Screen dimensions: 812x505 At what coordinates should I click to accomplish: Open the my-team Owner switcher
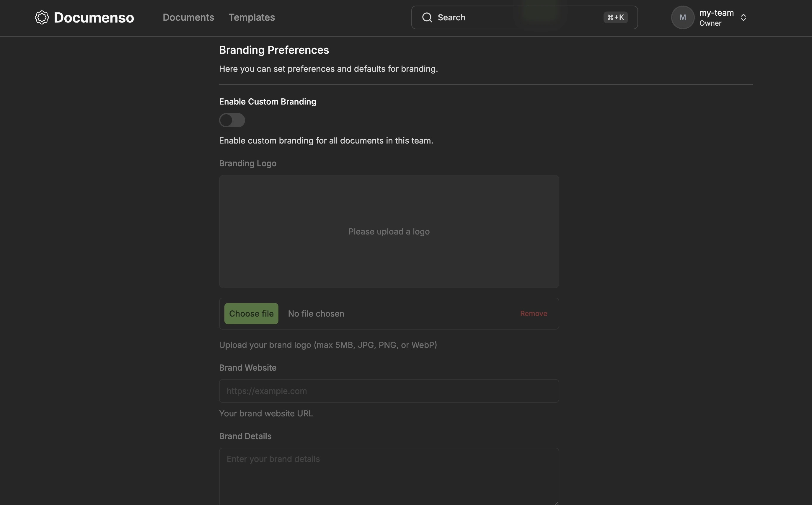pos(716,17)
